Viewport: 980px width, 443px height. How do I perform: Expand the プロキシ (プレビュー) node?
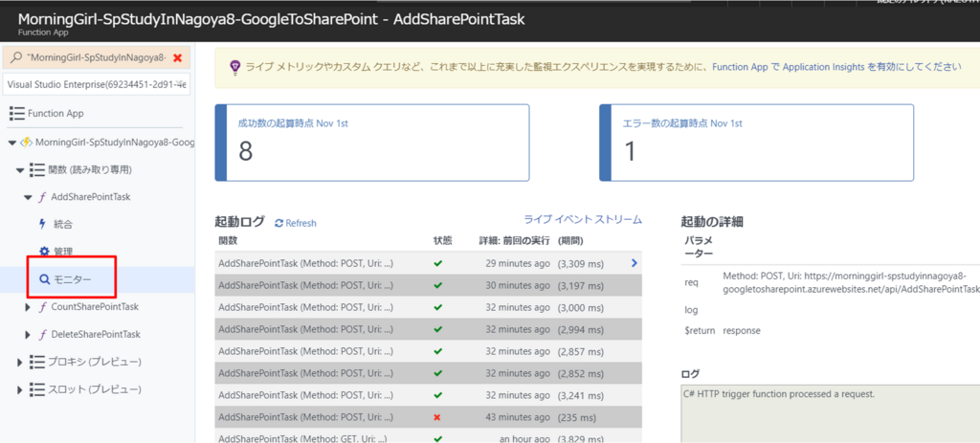click(20, 362)
